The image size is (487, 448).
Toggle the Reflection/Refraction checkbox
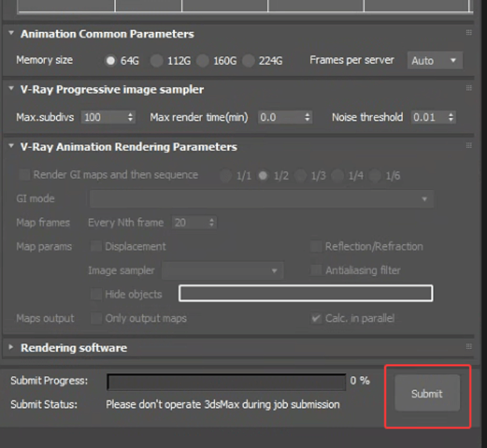(316, 246)
